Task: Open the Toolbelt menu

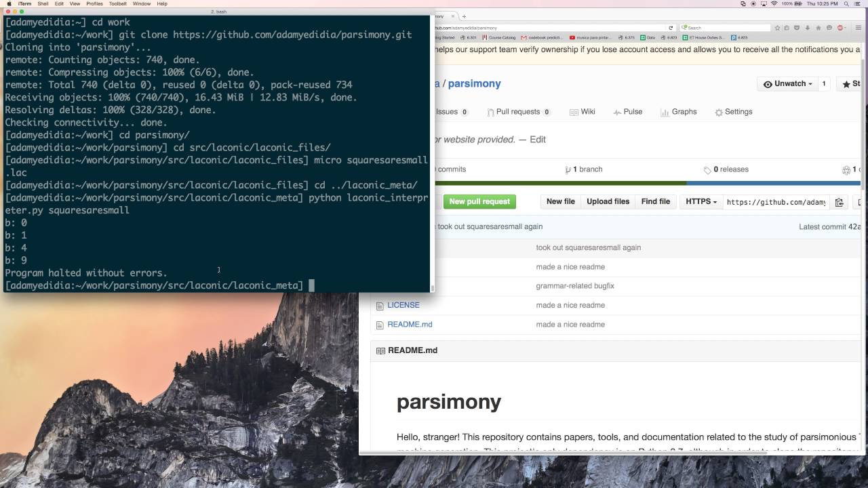Action: [x=118, y=3]
